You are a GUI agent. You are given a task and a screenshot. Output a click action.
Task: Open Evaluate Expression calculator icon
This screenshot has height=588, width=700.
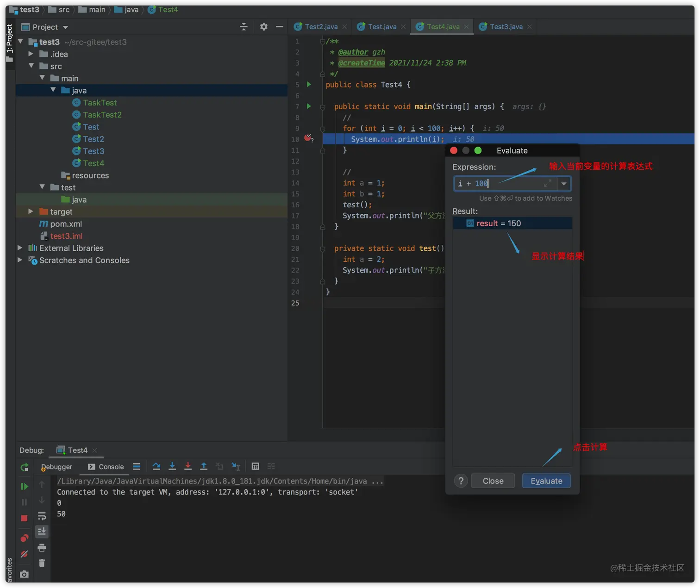(x=255, y=466)
